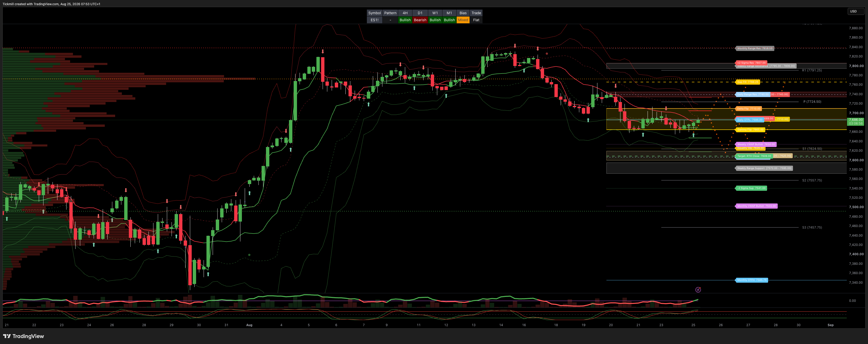Click the Sep label on time axis
Image resolution: width=868 pixels, height=344 pixels.
(830, 325)
